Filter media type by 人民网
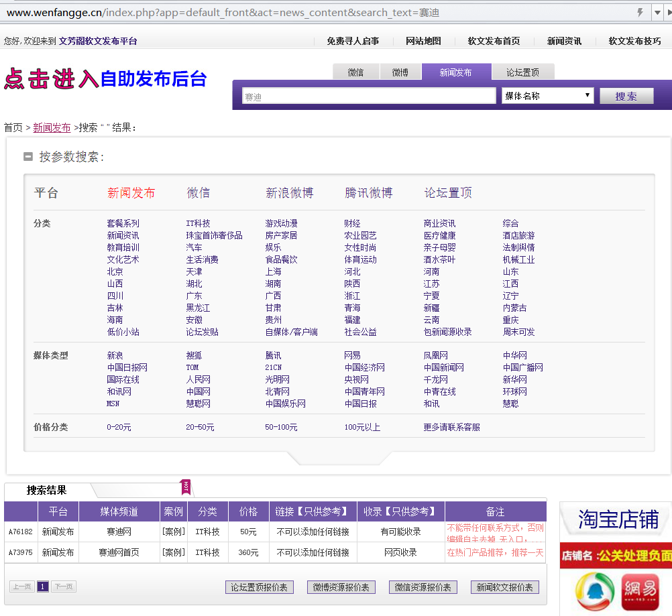This screenshot has height=616, width=672. (198, 379)
